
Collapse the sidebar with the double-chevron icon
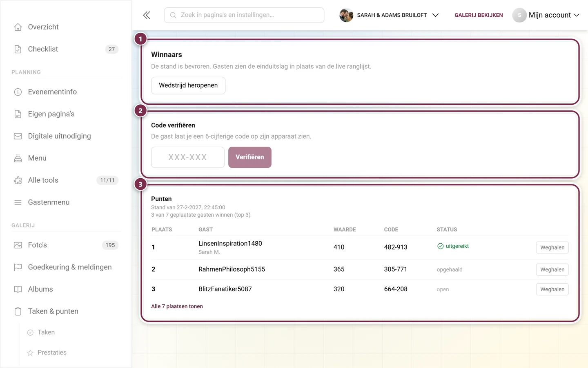(x=147, y=15)
